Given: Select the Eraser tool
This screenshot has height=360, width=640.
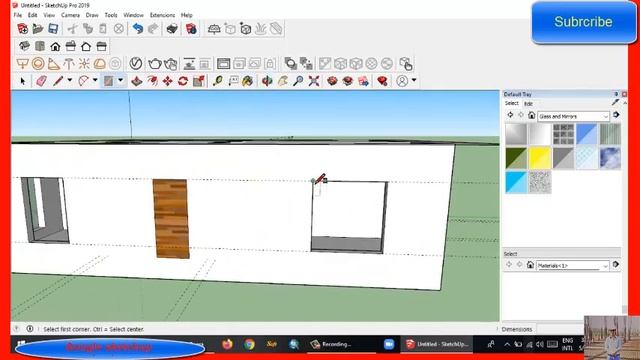Looking at the screenshot, I should 41,81.
